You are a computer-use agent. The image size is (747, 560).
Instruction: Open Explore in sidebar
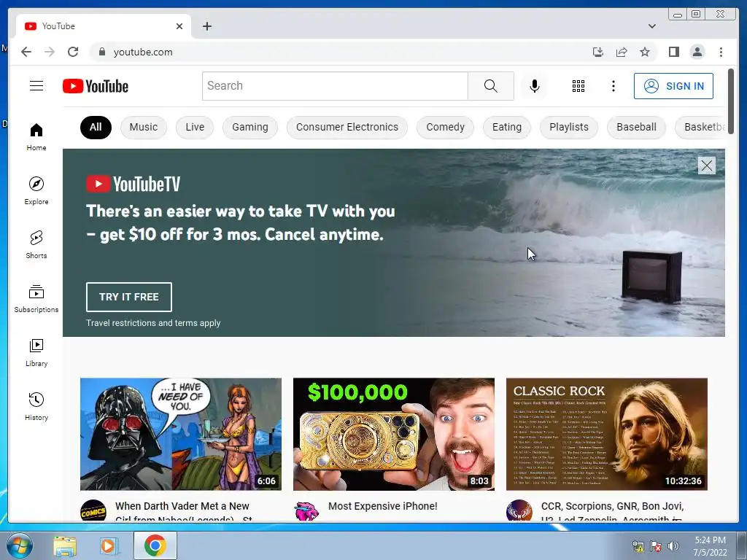point(36,190)
